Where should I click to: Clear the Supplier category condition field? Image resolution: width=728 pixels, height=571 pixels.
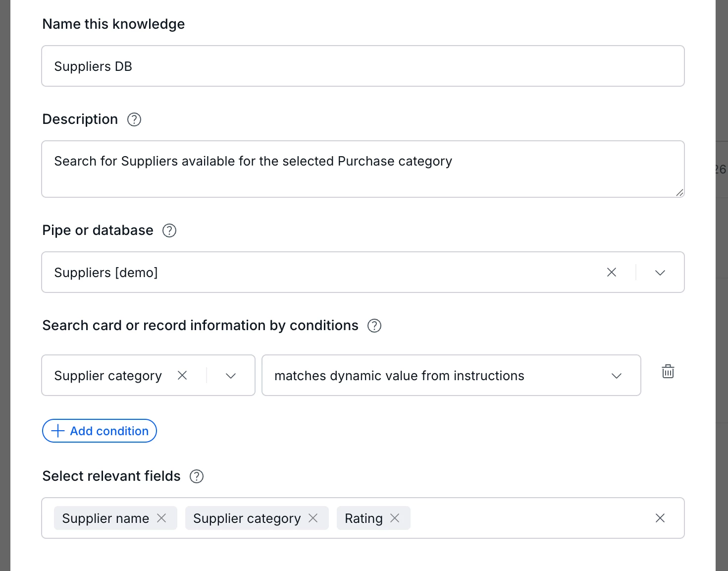[x=182, y=376]
